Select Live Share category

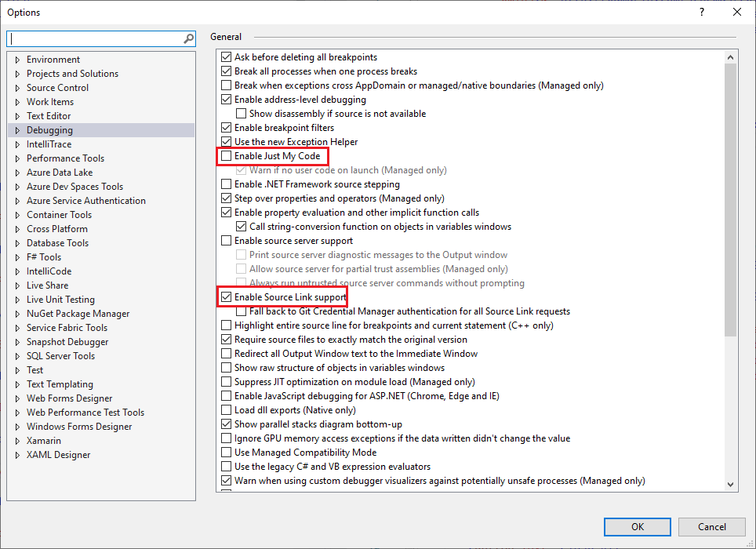47,285
